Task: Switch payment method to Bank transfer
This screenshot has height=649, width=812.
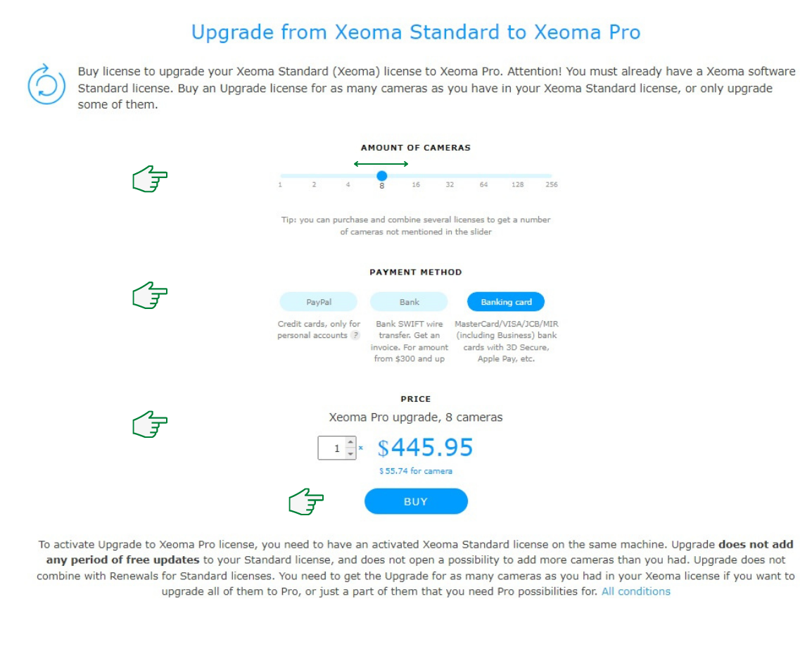Action: pos(409,301)
